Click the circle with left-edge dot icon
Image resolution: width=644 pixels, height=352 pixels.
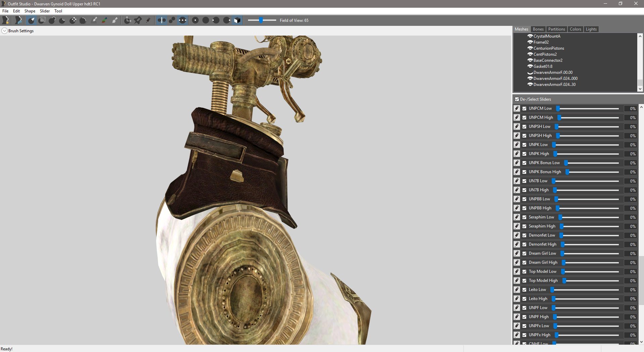[x=216, y=20]
